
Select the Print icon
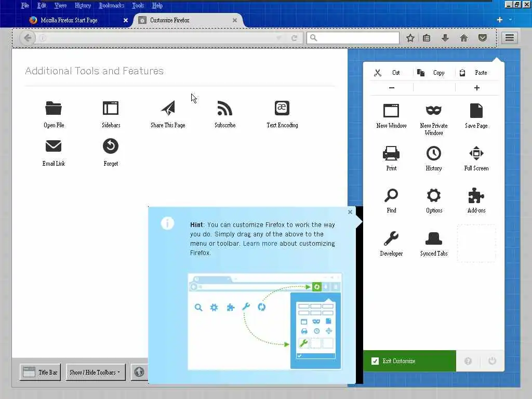391,153
